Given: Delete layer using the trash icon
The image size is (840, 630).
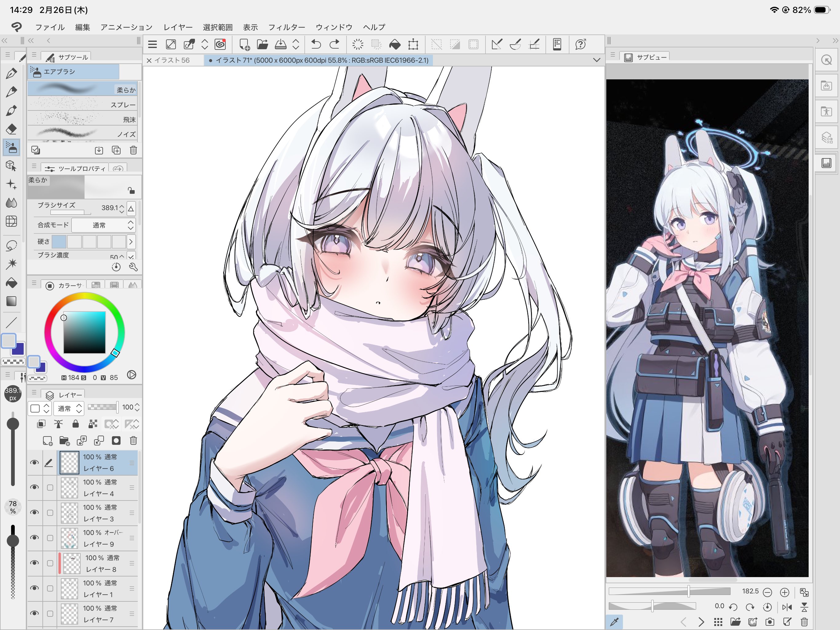Looking at the screenshot, I should (133, 441).
